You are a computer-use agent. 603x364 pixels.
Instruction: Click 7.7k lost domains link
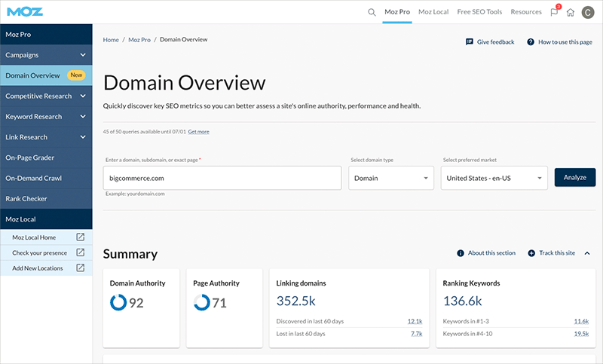417,334
